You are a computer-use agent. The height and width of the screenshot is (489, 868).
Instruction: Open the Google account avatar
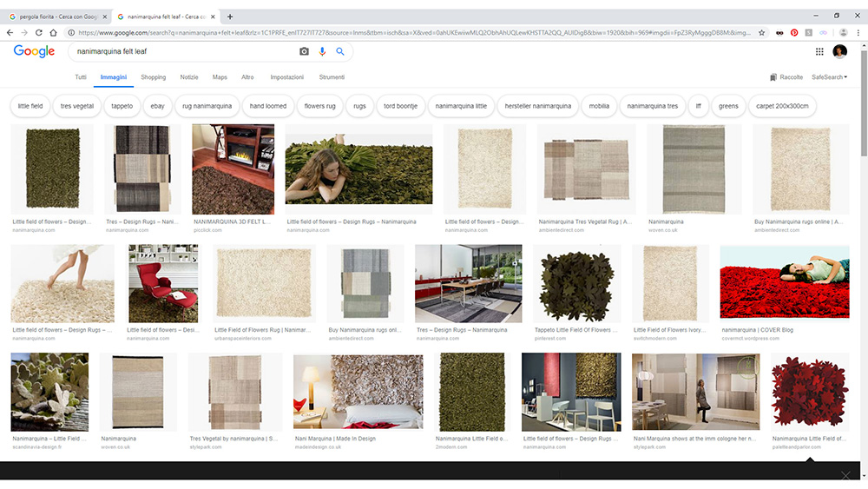839,51
